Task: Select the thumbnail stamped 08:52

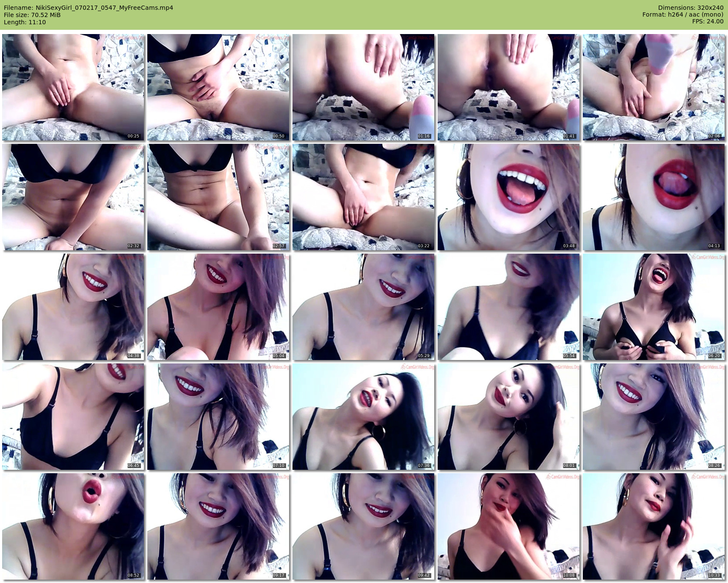Action: click(x=73, y=526)
